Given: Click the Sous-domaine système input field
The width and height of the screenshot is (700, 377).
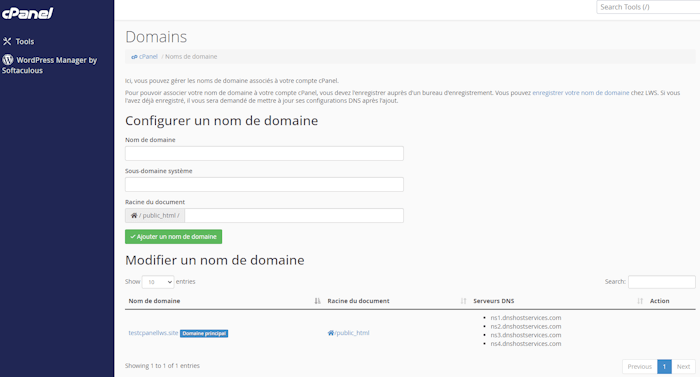Looking at the screenshot, I should (264, 184).
